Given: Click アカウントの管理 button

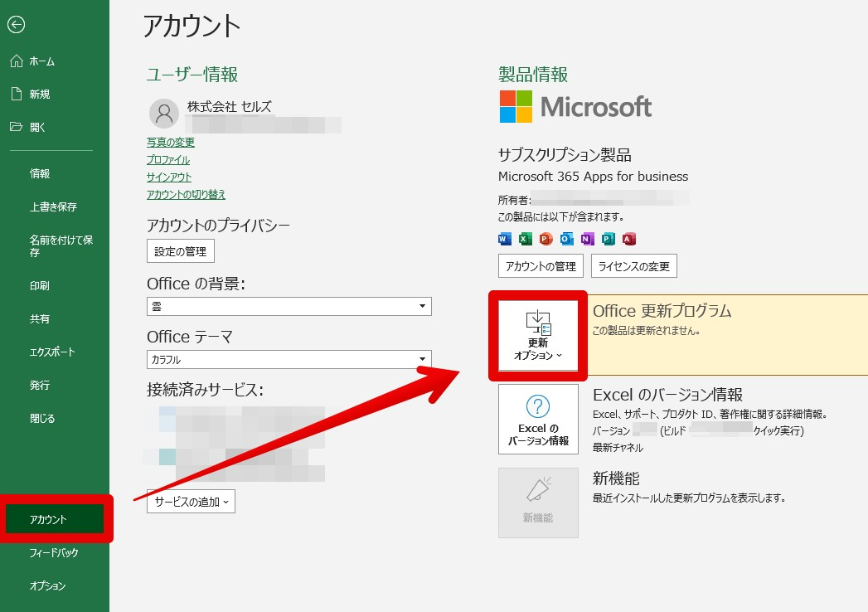Looking at the screenshot, I should tap(541, 266).
